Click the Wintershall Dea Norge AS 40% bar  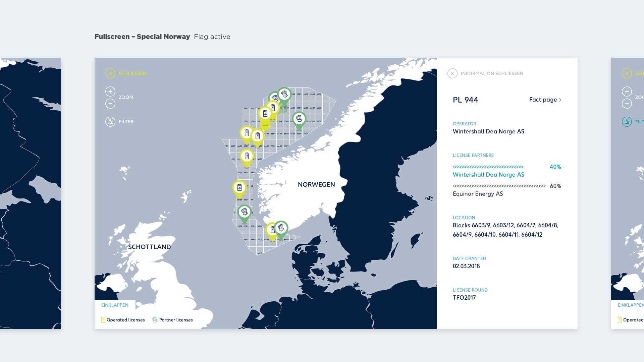(488, 167)
